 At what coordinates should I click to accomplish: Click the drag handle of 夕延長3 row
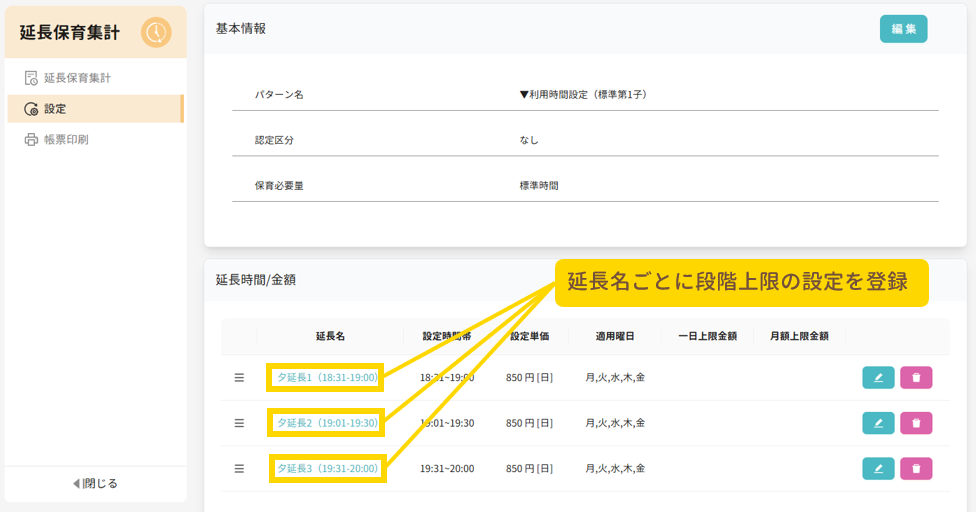[x=239, y=468]
